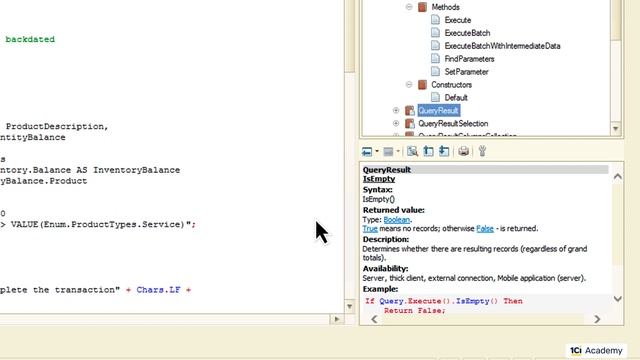Screen dimensions: 640x360
Task: Click the 'IsEmpty()' syntax text
Action: tap(378, 199)
